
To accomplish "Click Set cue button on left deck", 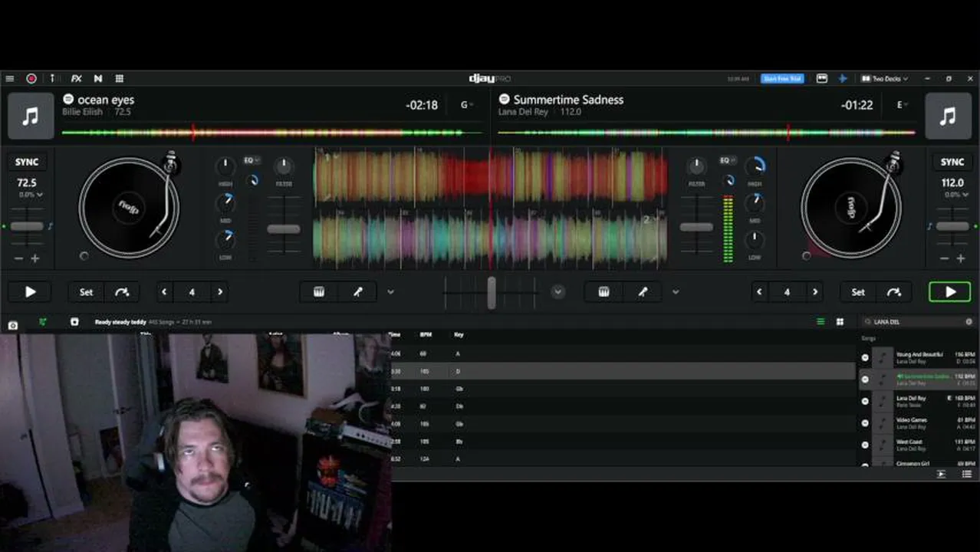I will 86,292.
